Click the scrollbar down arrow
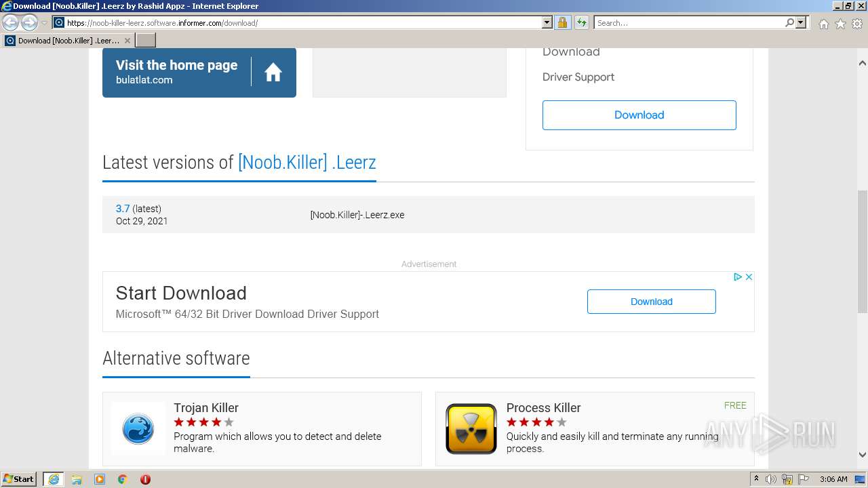Viewport: 868px width, 488px height. coord(863,455)
